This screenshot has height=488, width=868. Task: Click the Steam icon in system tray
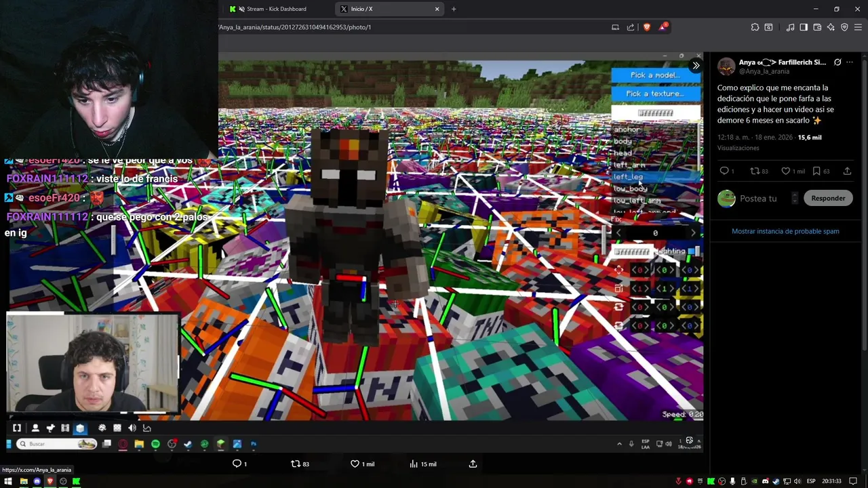point(776,481)
